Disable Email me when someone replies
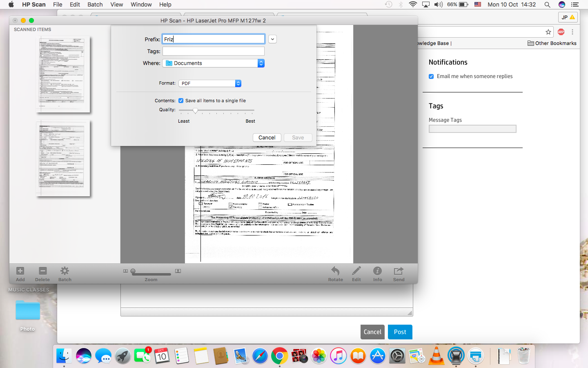The height and width of the screenshot is (368, 588). 431,76
